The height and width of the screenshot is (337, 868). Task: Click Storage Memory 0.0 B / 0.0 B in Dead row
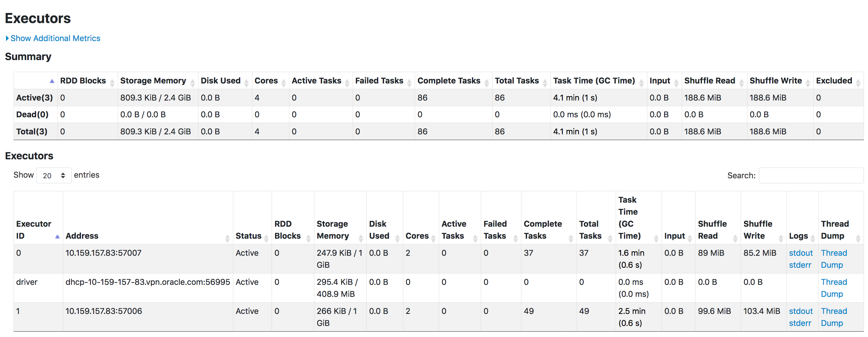click(x=143, y=115)
